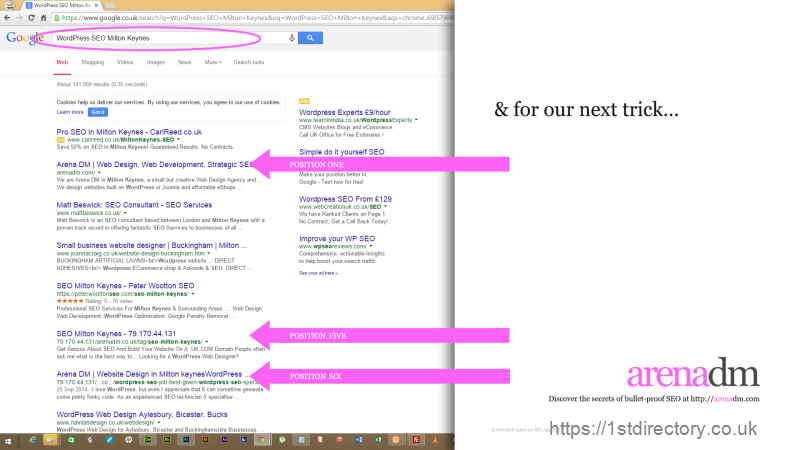This screenshot has width=800, height=450.
Task: Close the WordPress SEO Milton Keynes tab
Action: (x=96, y=5)
